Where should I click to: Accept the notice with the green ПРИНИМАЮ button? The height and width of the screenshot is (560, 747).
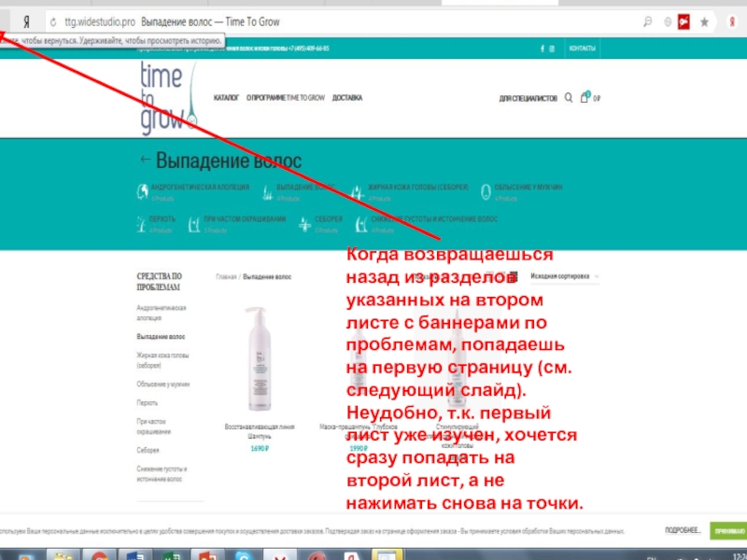coord(729,531)
